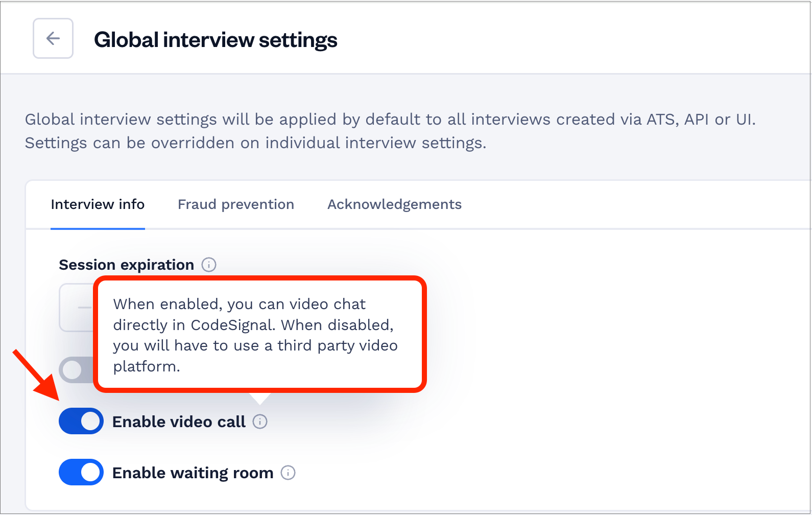The height and width of the screenshot is (515, 812).
Task: Click the red annotation arrow
Action: 36,375
